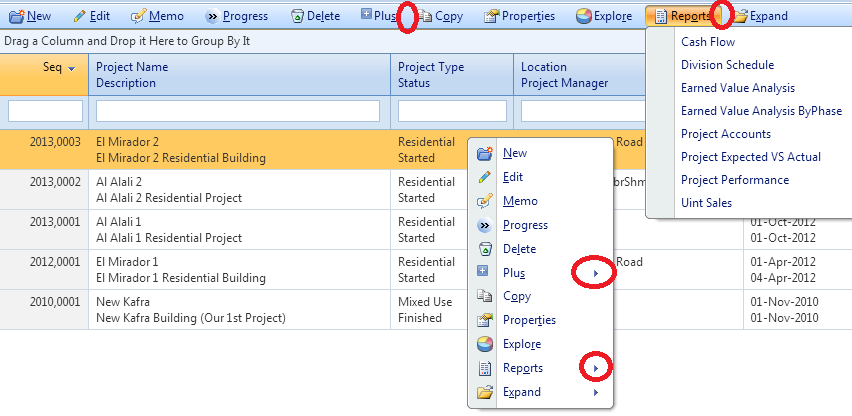Click the Edit pencil icon in the toolbar
The image size is (852, 416).
tap(78, 16)
